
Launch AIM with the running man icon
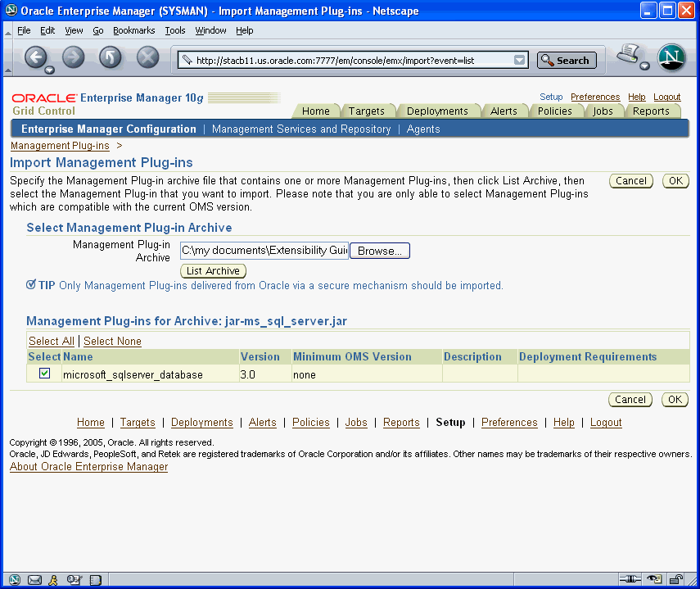coord(53,579)
